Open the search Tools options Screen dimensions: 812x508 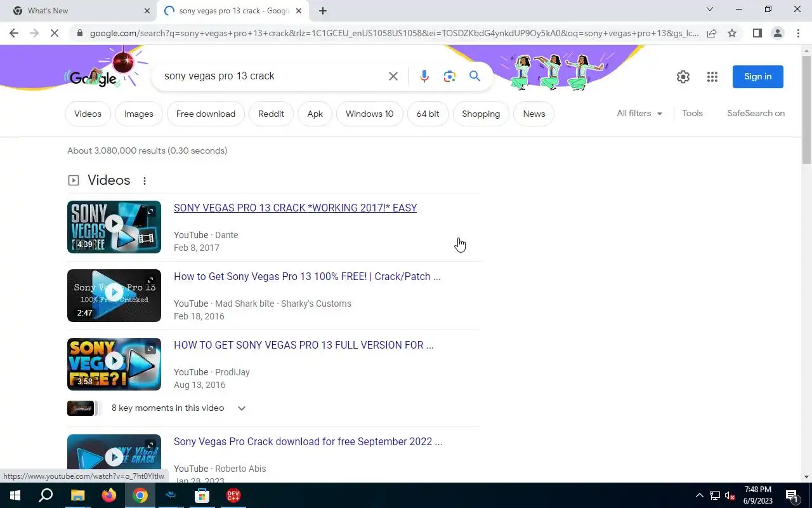tap(692, 113)
